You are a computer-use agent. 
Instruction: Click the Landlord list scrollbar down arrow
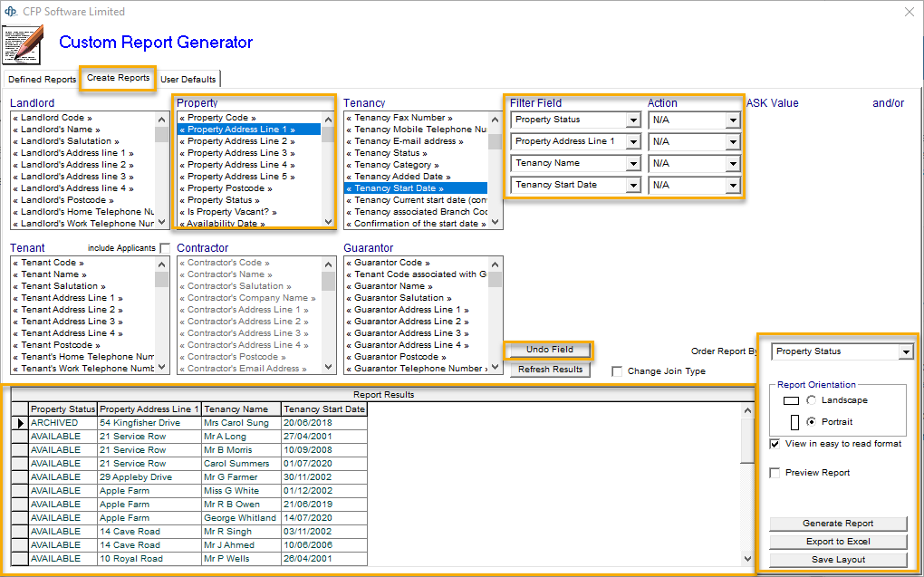coord(162,222)
